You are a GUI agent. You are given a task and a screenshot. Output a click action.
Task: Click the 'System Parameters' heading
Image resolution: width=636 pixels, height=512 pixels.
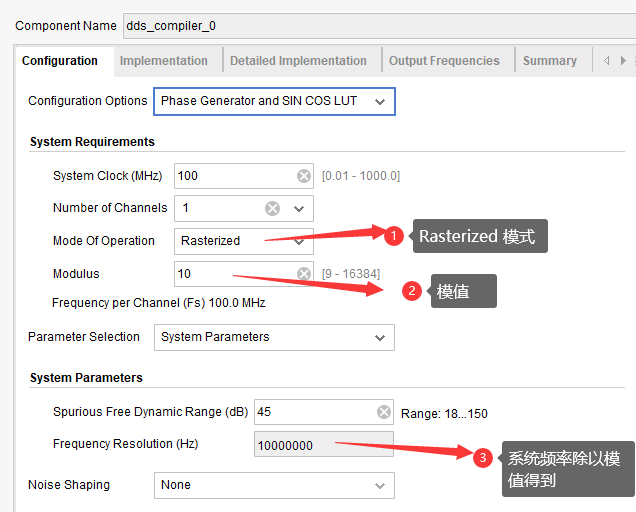[86, 378]
